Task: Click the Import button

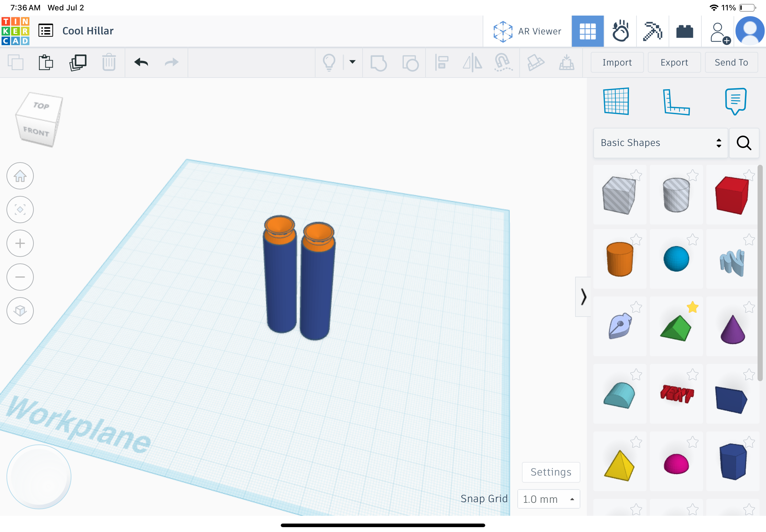Action: coord(617,62)
